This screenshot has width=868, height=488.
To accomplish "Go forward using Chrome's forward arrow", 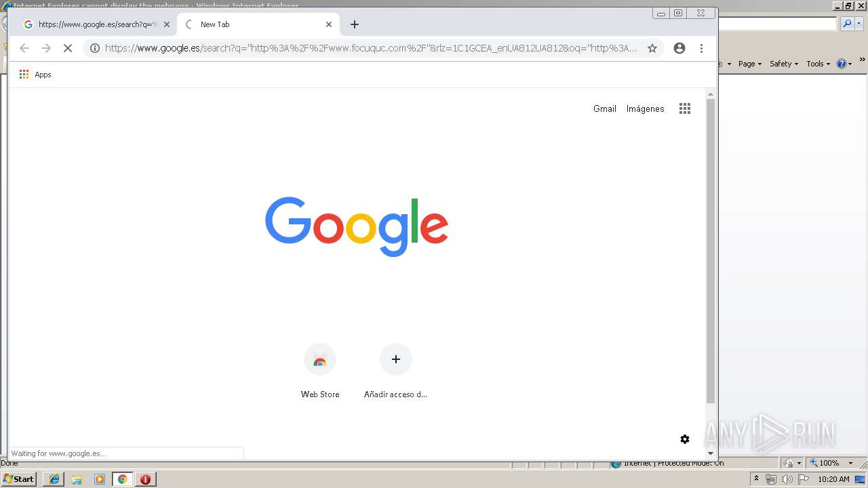I will 46,48.
